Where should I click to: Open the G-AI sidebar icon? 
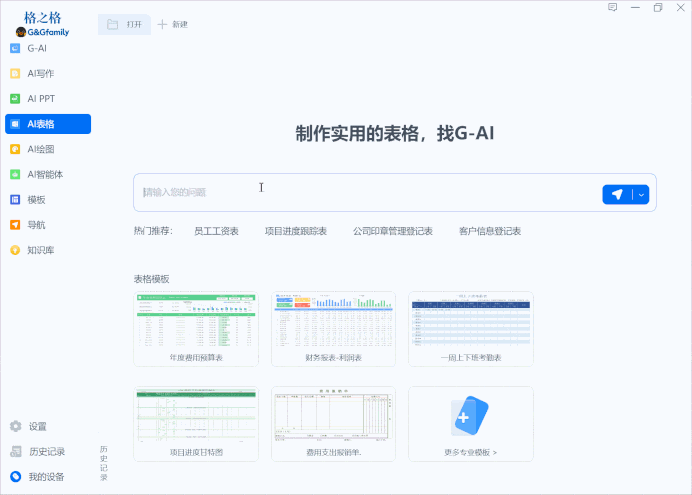point(15,48)
